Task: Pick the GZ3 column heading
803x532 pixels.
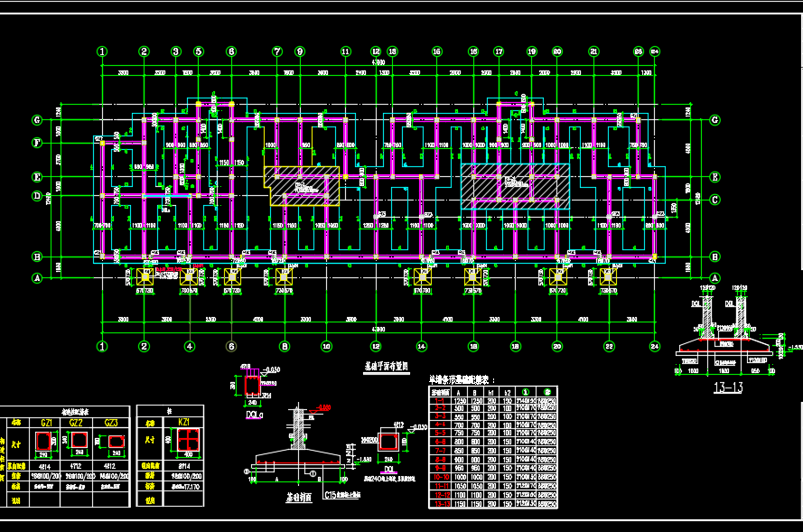Action: point(110,423)
